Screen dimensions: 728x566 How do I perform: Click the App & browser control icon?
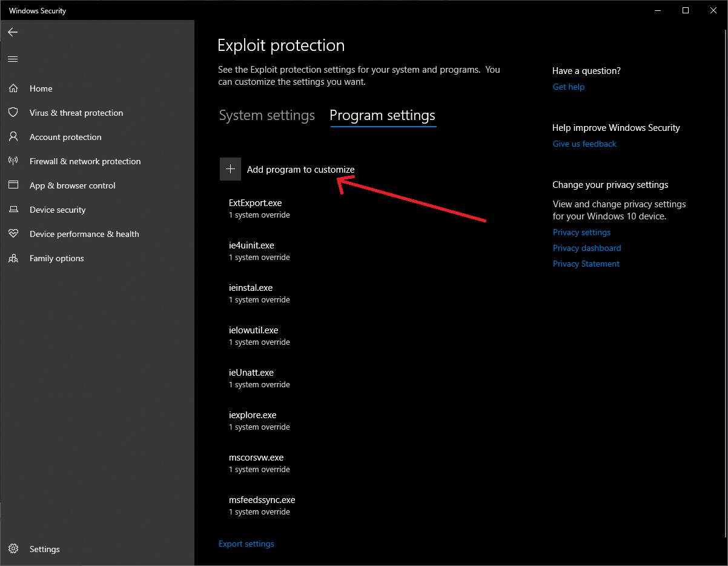13,185
